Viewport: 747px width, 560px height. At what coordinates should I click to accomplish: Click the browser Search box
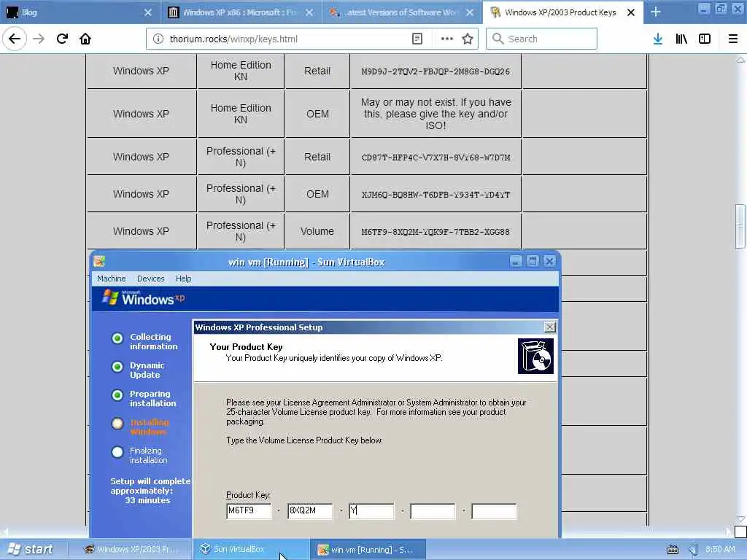[x=542, y=39]
